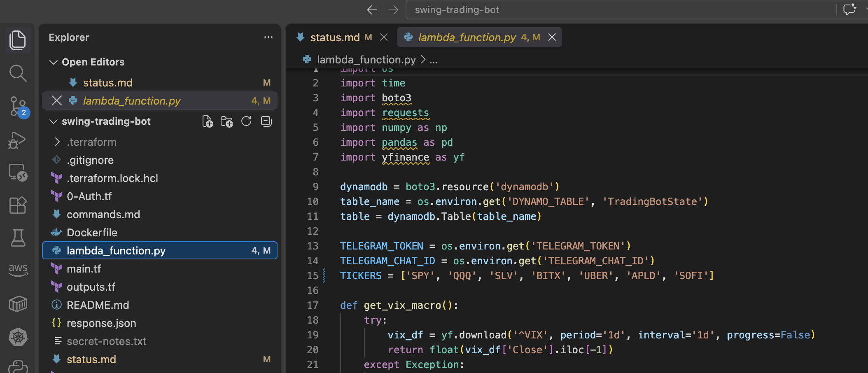
Task: Open 0-Auth.tf in the file tree
Action: click(160, 196)
